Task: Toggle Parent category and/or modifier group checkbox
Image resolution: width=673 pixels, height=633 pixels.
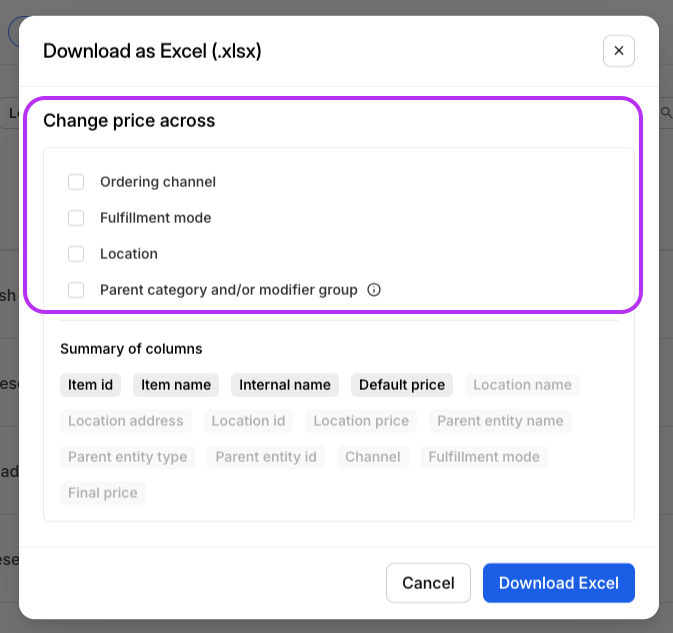Action: tap(76, 290)
